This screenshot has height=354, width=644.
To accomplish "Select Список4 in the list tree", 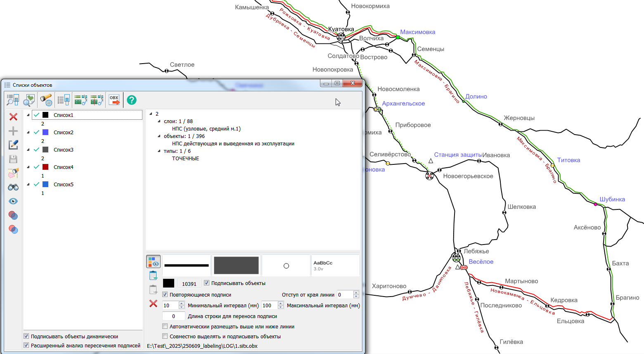I will (63, 167).
